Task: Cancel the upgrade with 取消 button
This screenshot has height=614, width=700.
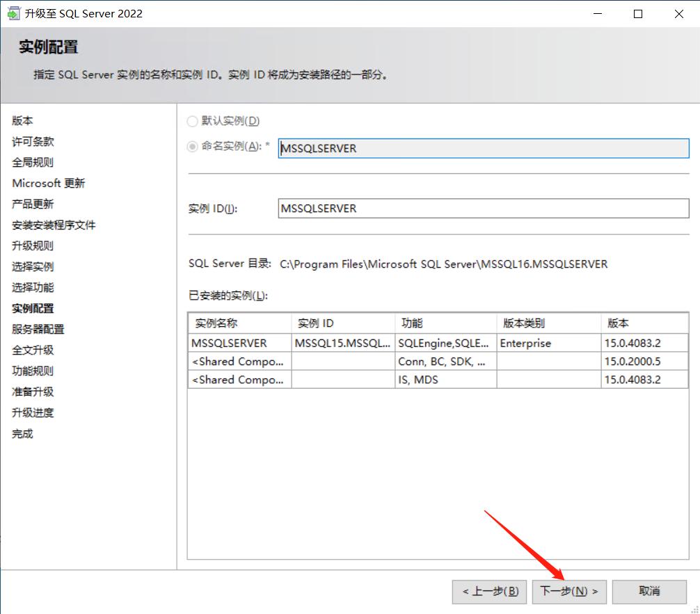Action: 649,592
